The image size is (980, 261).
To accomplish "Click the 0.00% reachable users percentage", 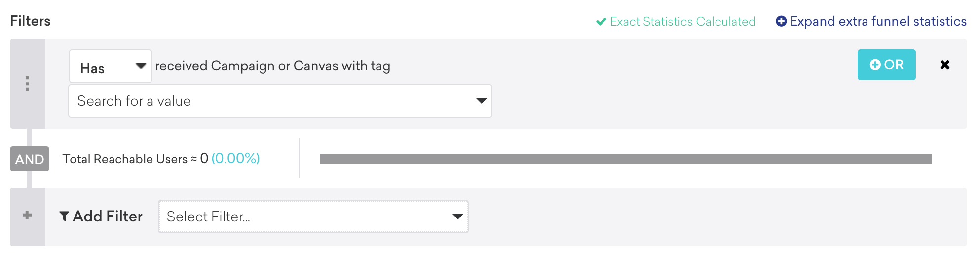I will tap(236, 158).
